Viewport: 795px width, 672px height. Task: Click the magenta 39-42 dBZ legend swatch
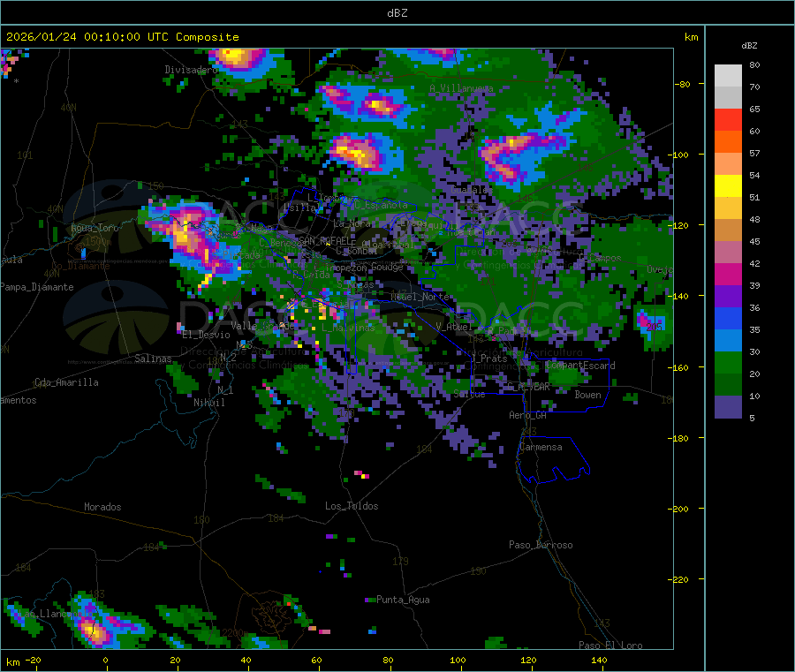click(728, 274)
